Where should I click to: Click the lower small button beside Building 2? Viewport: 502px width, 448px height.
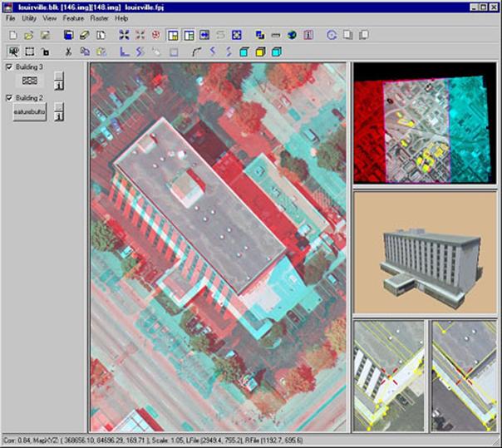[58, 116]
